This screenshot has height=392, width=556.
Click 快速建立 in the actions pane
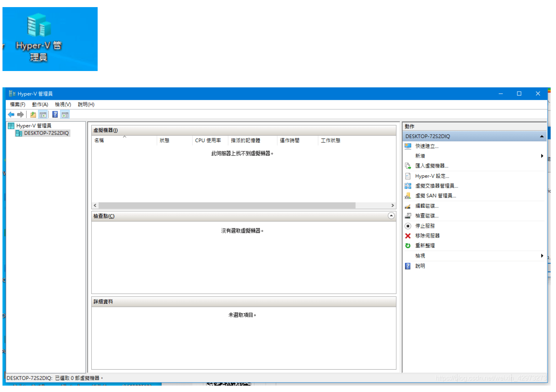click(x=427, y=146)
